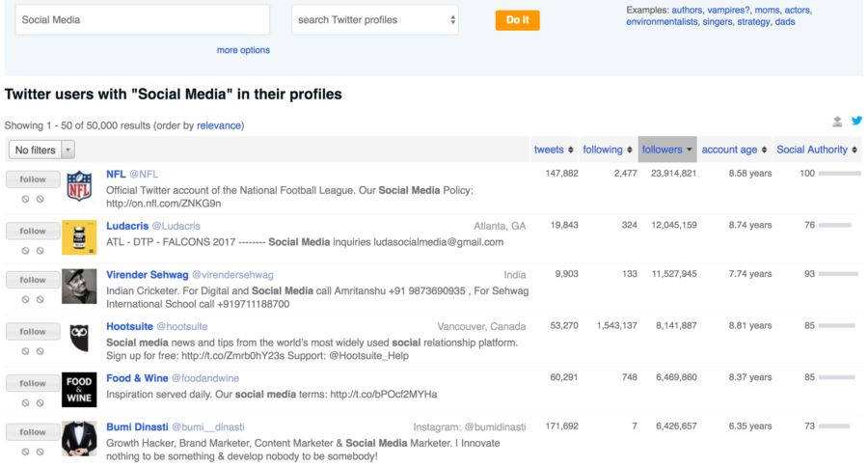Click the relevance order link
Image resolution: width=868 pixels, height=467 pixels.
(219, 125)
